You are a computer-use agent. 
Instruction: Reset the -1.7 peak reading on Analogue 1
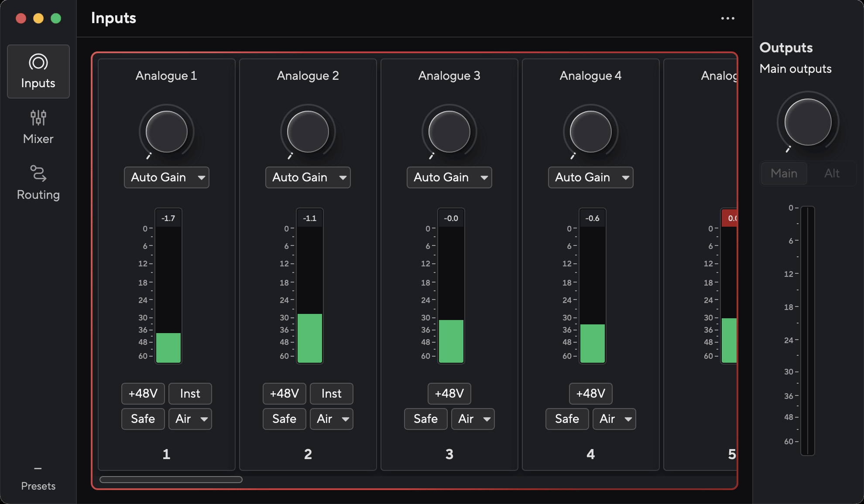(168, 218)
